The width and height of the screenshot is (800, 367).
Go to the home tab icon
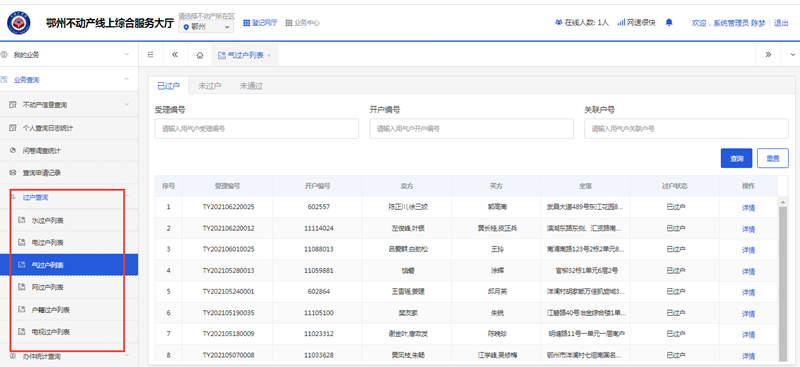point(199,55)
